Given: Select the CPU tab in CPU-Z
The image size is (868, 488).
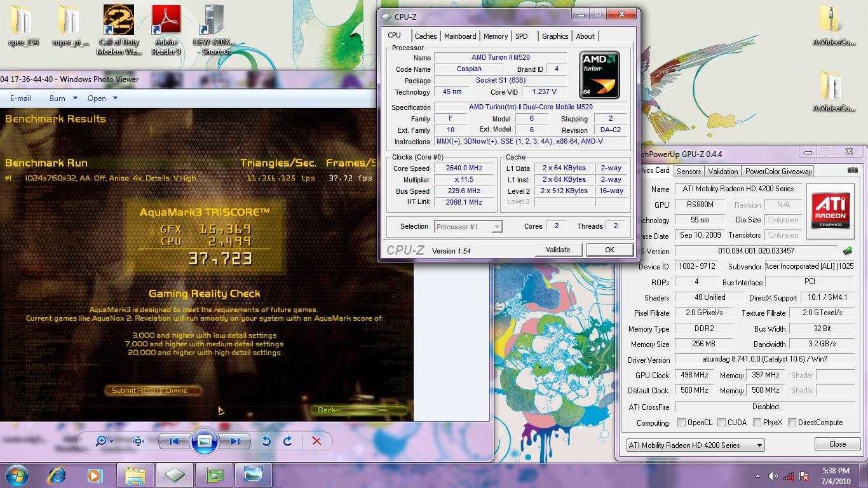Looking at the screenshot, I should (x=395, y=35).
